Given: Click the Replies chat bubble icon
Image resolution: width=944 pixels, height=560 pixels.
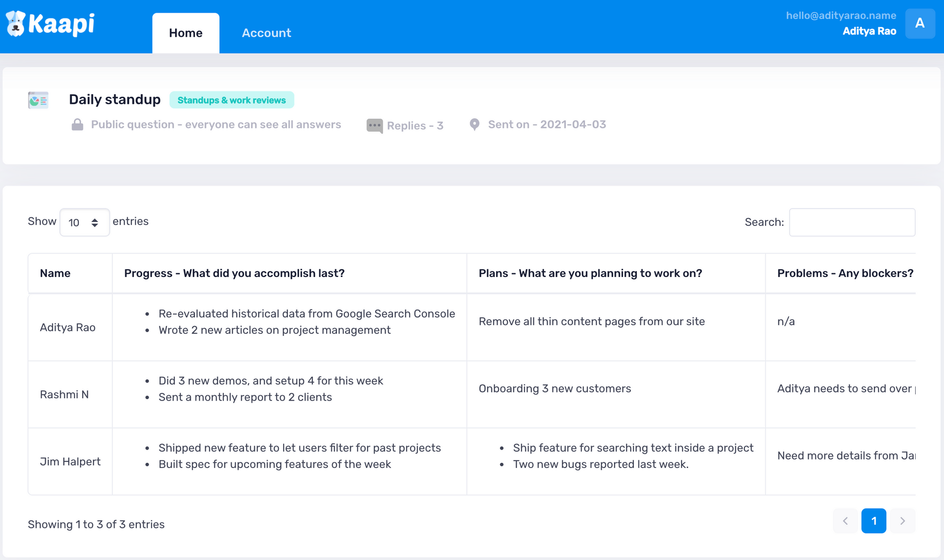Looking at the screenshot, I should click(x=374, y=125).
